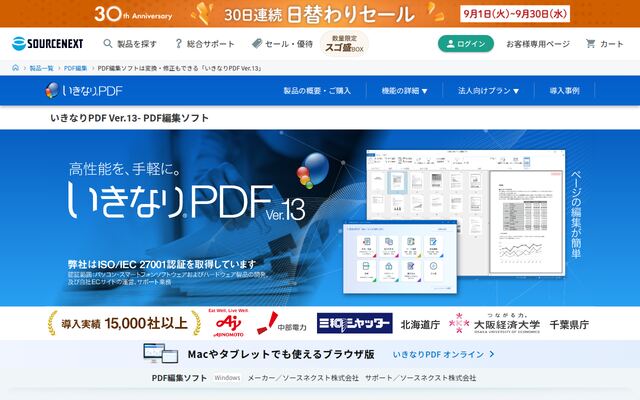Click the green ログイン button
Image resolution: width=640 pixels, height=400 pixels.
pyautogui.click(x=466, y=44)
